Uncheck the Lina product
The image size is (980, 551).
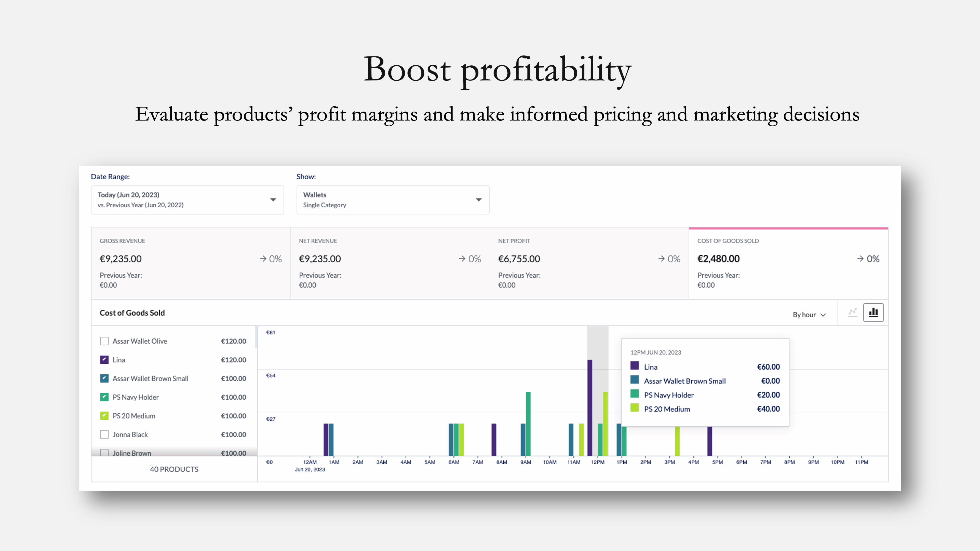coord(104,359)
